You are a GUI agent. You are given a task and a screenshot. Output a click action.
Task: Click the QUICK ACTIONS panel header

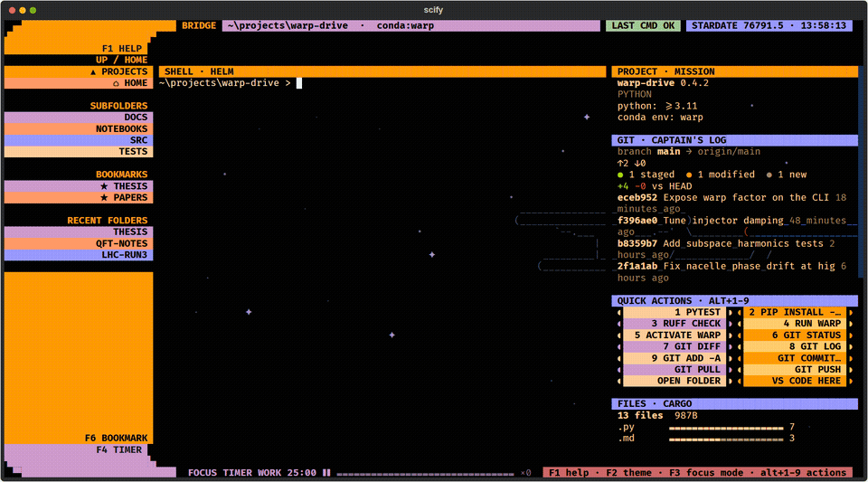tap(734, 301)
